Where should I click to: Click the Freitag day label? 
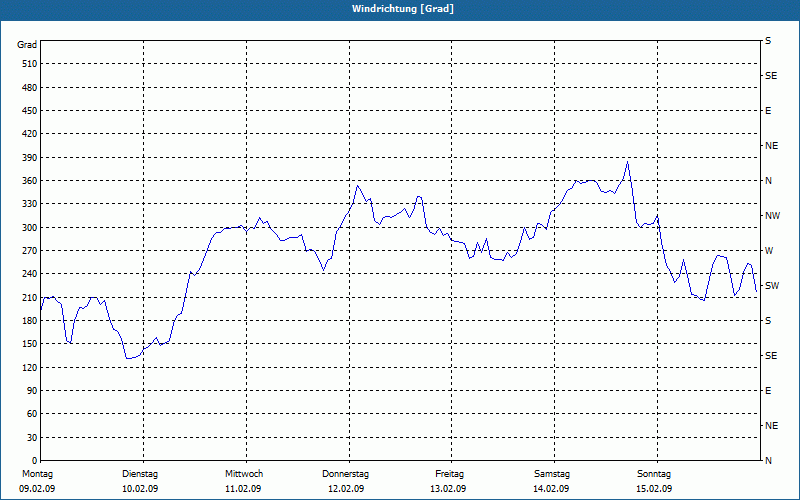(x=449, y=474)
